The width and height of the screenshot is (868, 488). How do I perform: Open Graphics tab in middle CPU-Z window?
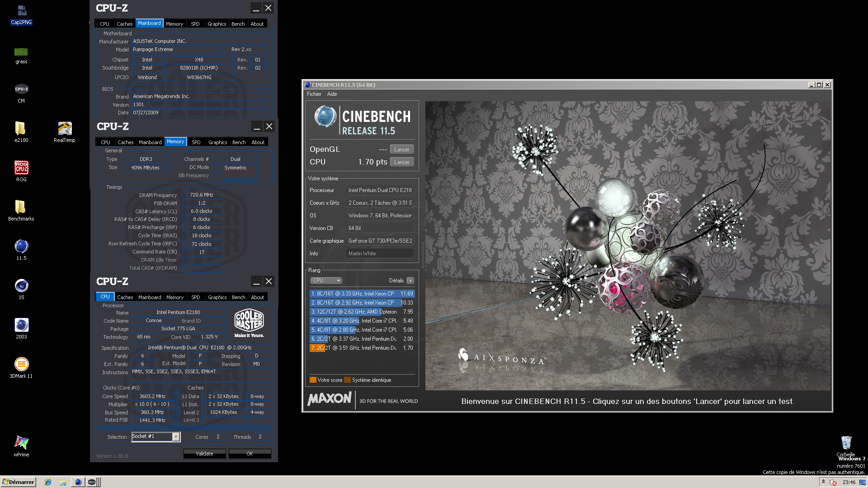217,142
